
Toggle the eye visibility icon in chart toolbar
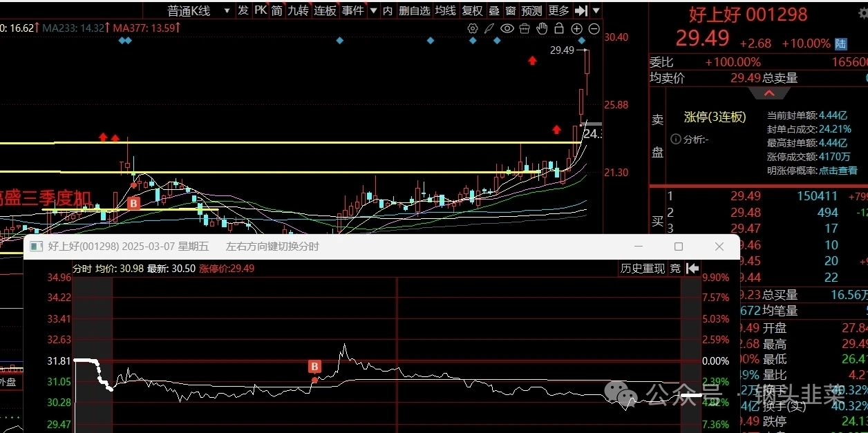pos(507,28)
